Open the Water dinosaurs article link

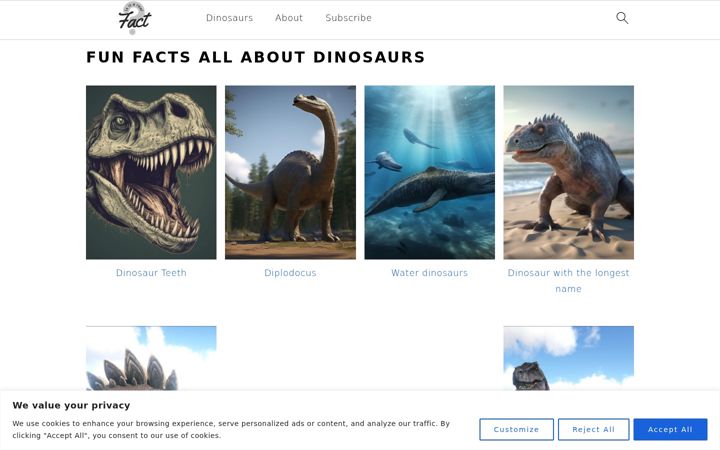click(x=429, y=273)
